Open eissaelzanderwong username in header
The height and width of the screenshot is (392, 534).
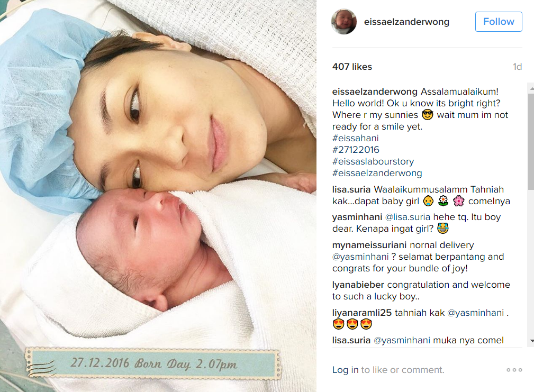click(406, 22)
